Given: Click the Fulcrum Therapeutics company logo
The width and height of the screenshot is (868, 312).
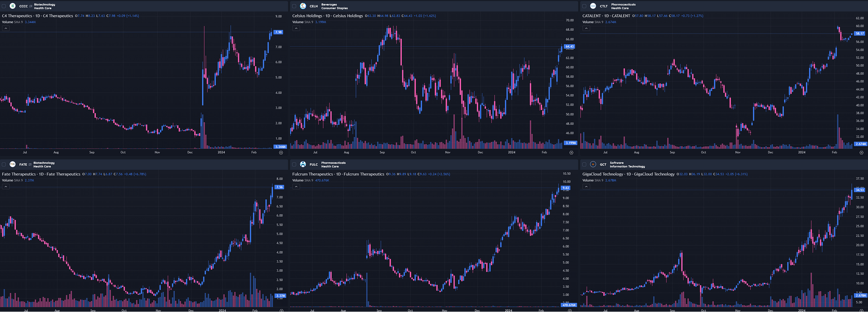Looking at the screenshot, I should click(x=303, y=164).
